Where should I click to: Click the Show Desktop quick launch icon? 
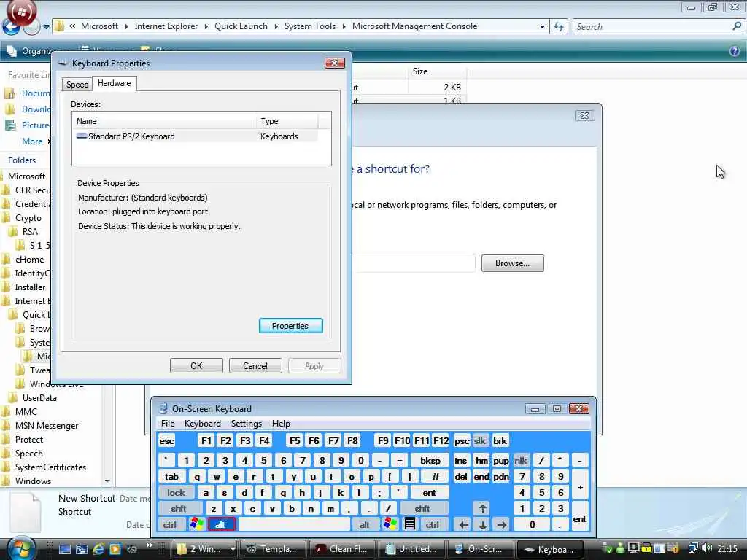[64, 549]
